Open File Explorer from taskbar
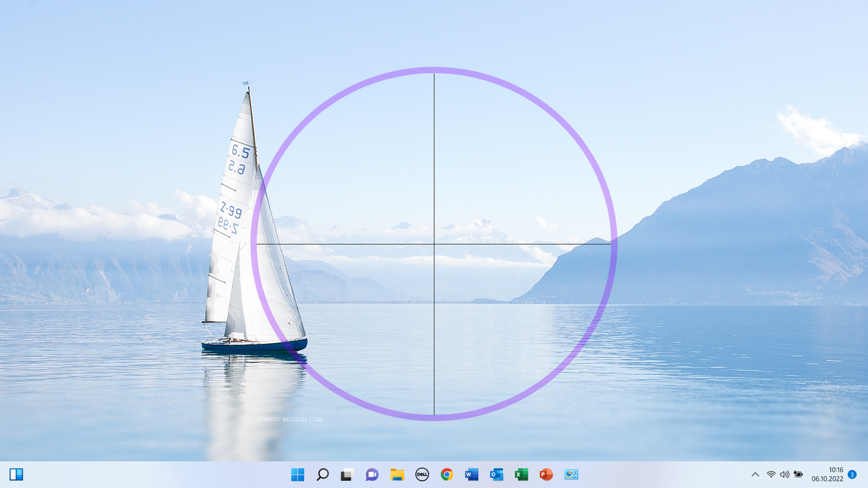 click(397, 475)
